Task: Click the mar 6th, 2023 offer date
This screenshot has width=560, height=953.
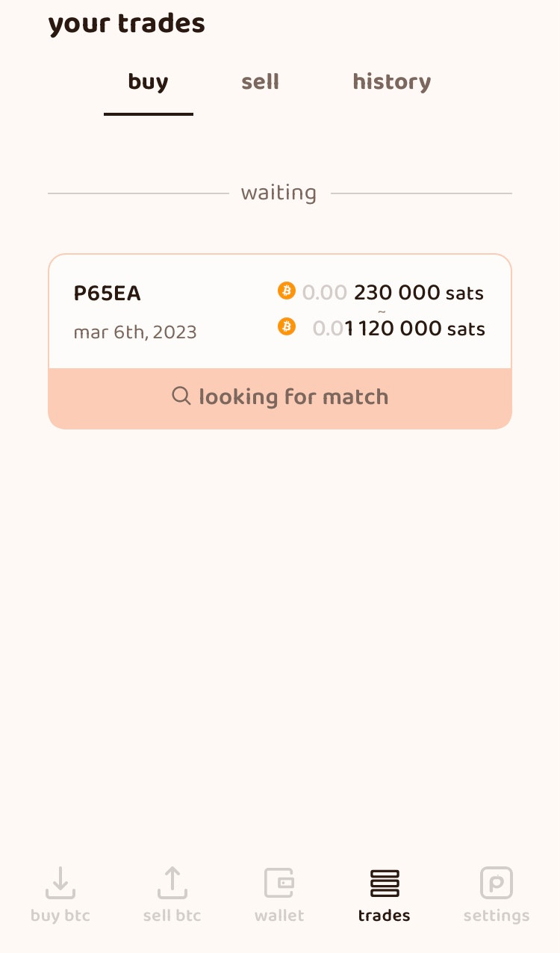Action: [135, 332]
